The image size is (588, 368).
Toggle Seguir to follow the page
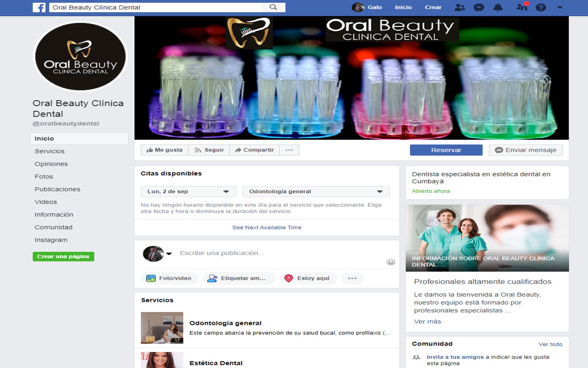pyautogui.click(x=209, y=150)
